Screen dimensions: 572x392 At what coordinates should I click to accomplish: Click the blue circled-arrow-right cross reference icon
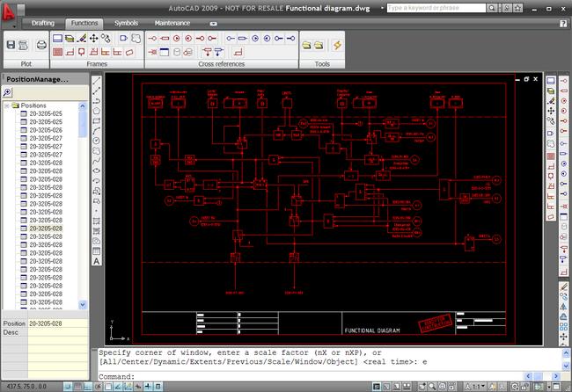[255, 39]
